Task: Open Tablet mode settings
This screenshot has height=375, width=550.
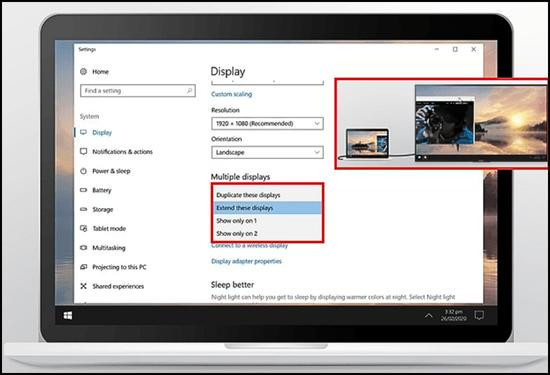Action: [109, 228]
